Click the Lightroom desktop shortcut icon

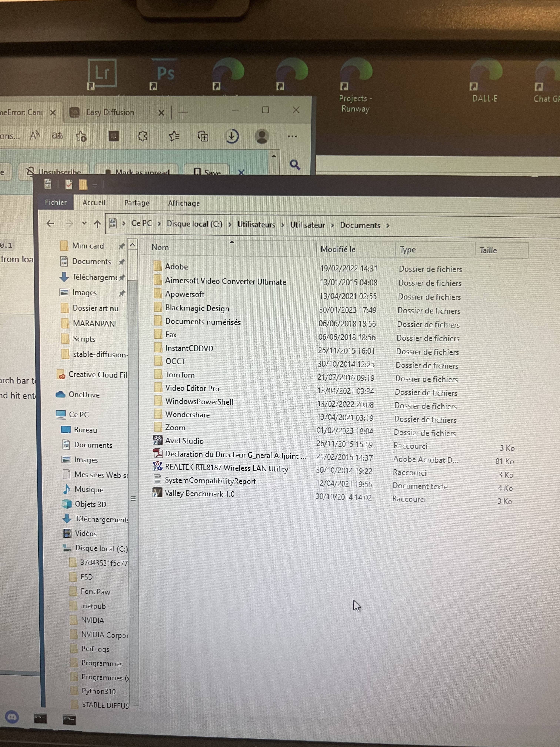point(102,73)
